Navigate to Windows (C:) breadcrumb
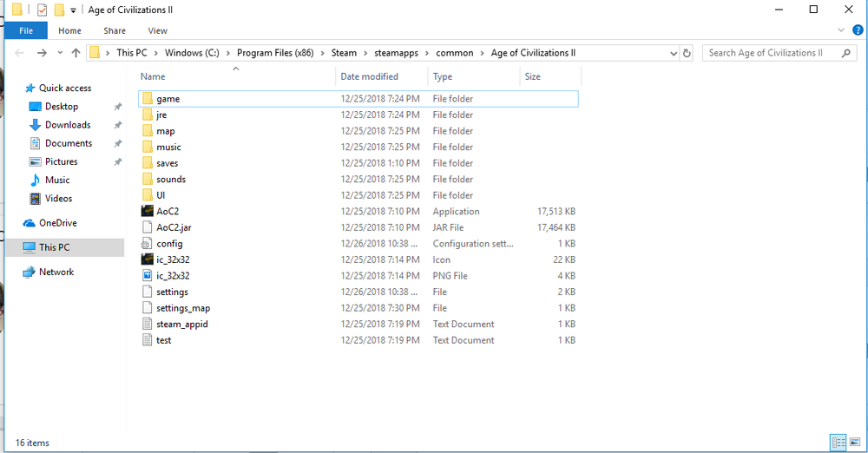 pos(192,53)
